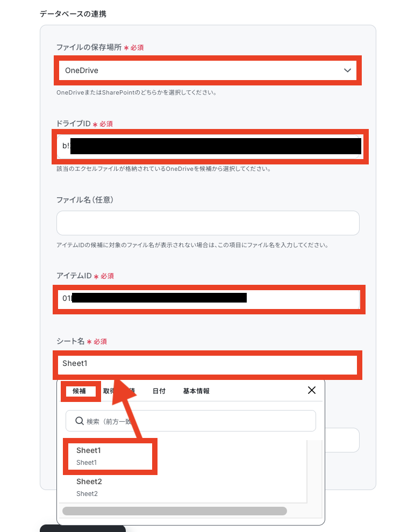This screenshot has height=532, width=415.
Task: Click the 検索(前方一致) search field
Action: 191,421
